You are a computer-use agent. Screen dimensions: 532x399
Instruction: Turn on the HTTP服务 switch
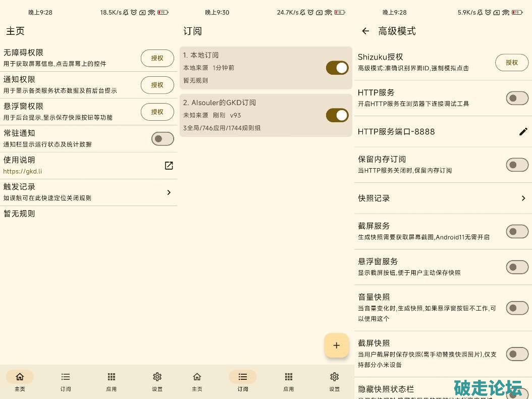(517, 98)
